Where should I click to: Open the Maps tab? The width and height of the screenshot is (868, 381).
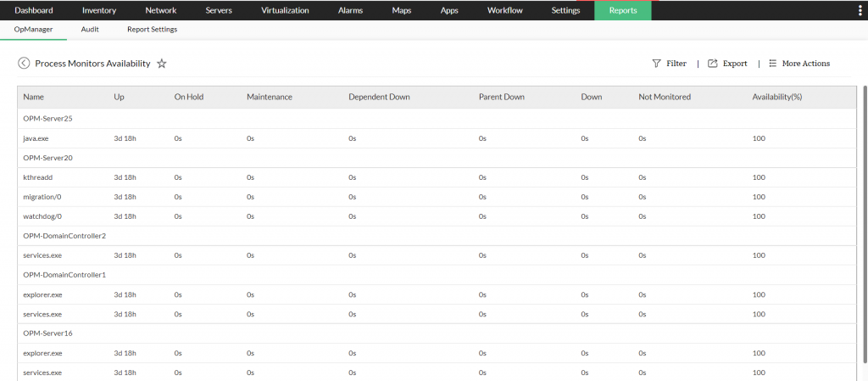tap(402, 11)
